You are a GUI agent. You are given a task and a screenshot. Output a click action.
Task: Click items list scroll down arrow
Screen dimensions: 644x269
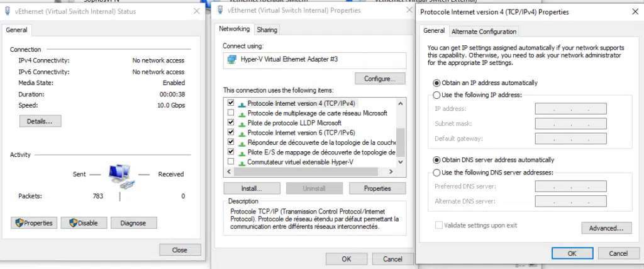401,162
